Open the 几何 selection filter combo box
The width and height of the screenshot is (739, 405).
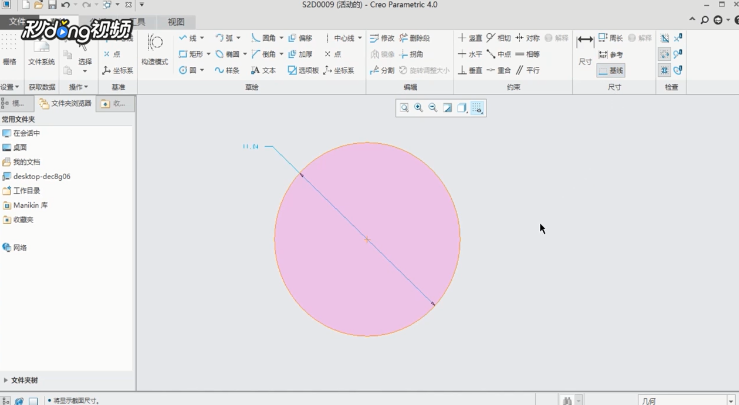pyautogui.click(x=687, y=400)
